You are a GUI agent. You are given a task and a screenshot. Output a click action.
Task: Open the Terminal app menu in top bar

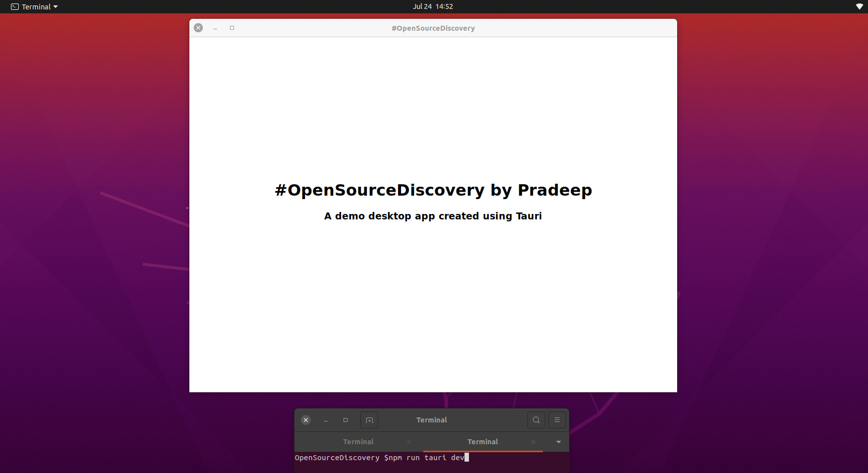tap(34, 6)
